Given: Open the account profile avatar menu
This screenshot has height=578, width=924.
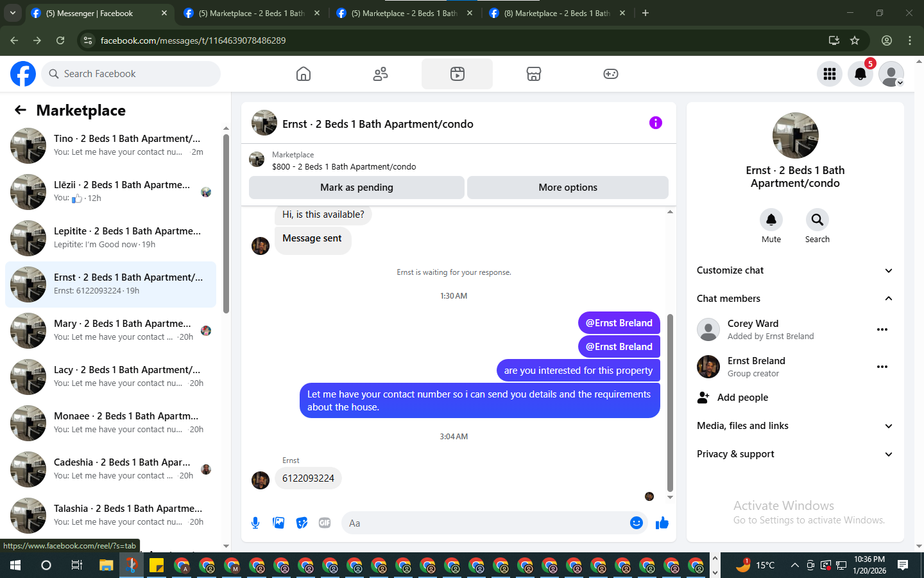Looking at the screenshot, I should point(891,74).
